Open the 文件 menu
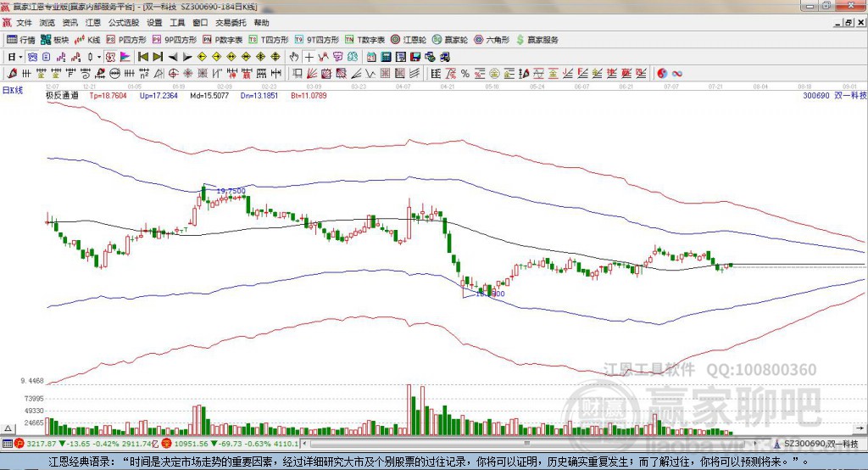This screenshot has width=868, height=470. click(24, 23)
